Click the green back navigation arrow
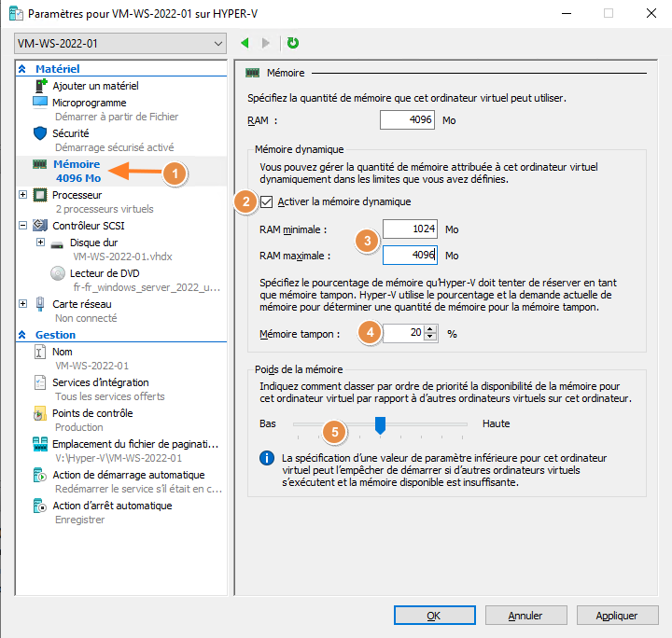Screen dimensions: 672x638 pos(245,43)
